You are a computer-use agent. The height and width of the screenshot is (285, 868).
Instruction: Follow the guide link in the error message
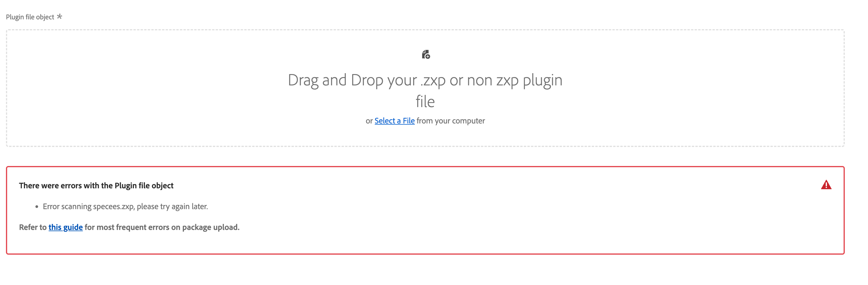pos(66,227)
